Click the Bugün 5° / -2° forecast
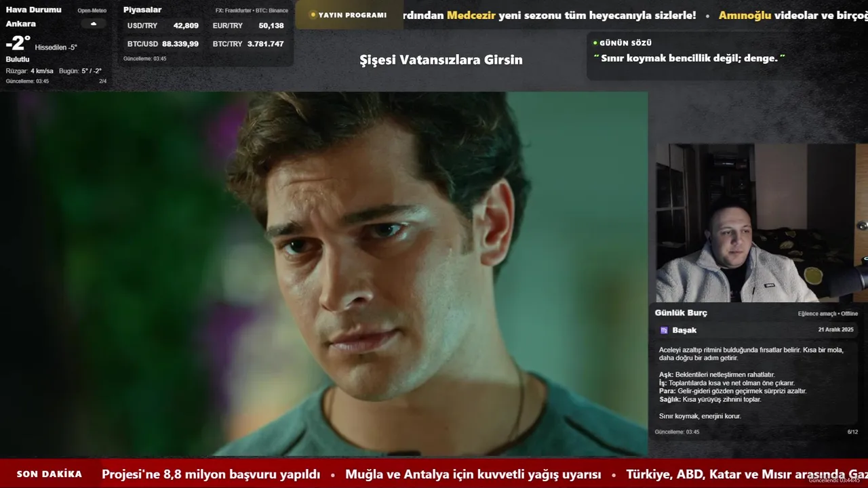 point(81,71)
